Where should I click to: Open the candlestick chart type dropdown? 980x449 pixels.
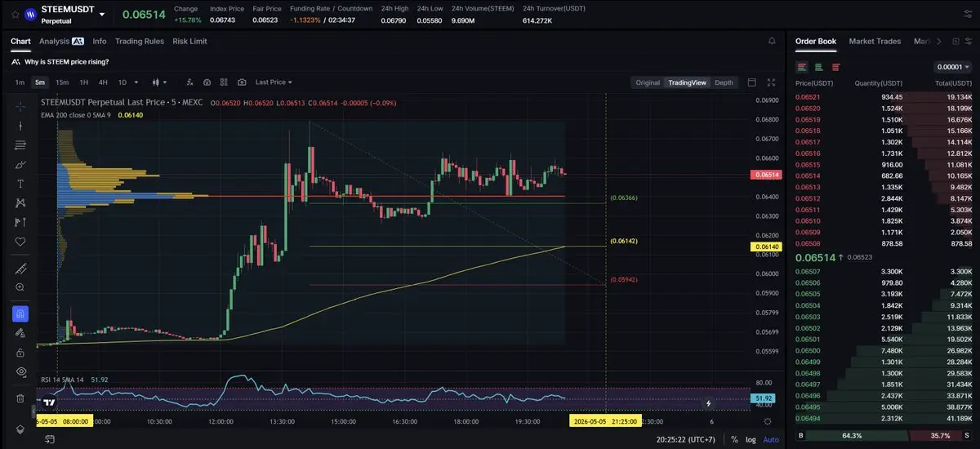[x=158, y=82]
